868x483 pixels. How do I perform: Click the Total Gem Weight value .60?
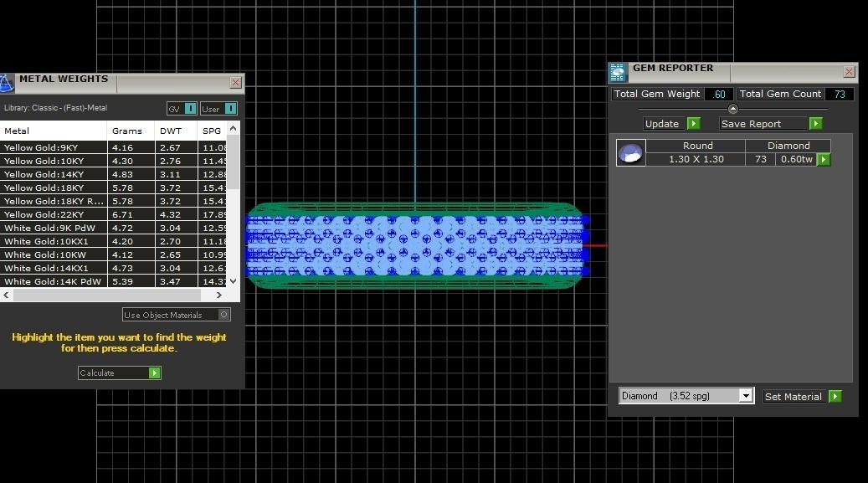(719, 94)
